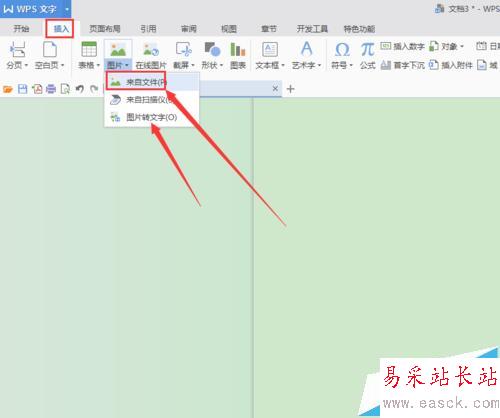Viewport: 500px width, 418px height.
Task: Click the drop cap (首字下沉) button
Action: (x=402, y=65)
